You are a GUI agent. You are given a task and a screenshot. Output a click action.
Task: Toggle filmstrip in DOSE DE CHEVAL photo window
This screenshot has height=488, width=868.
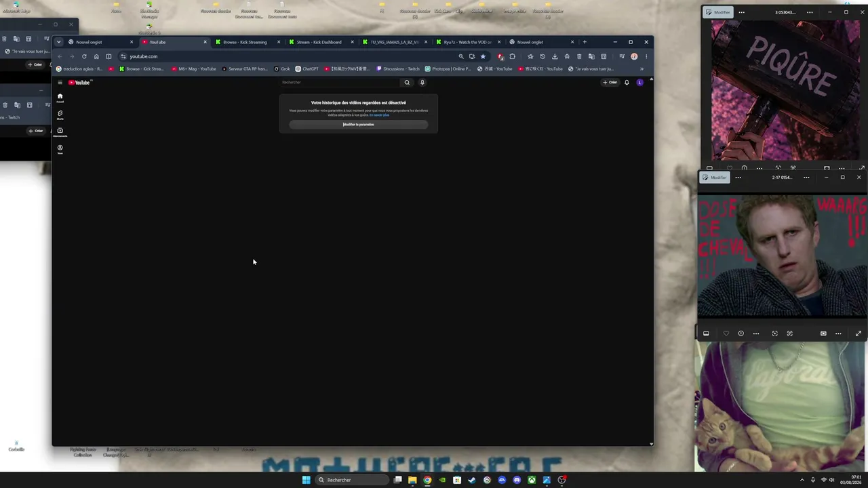coord(706,333)
